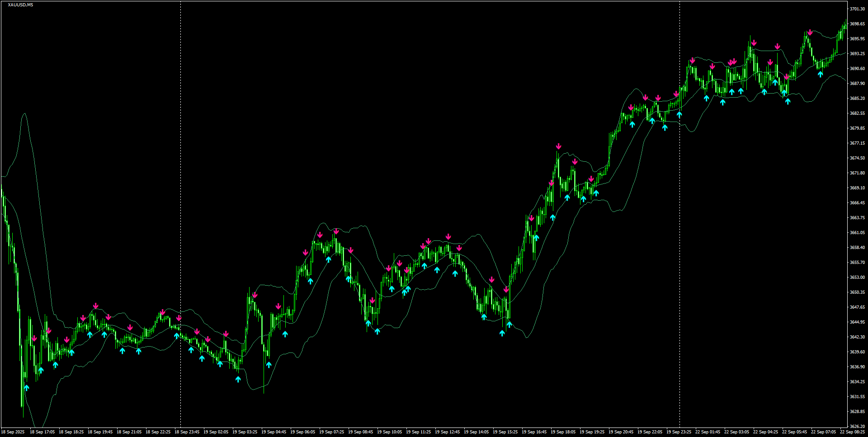This screenshot has height=437, width=868.
Task: Click the pink sell arrow near 18 Sep 19:45
Action: 95,305
